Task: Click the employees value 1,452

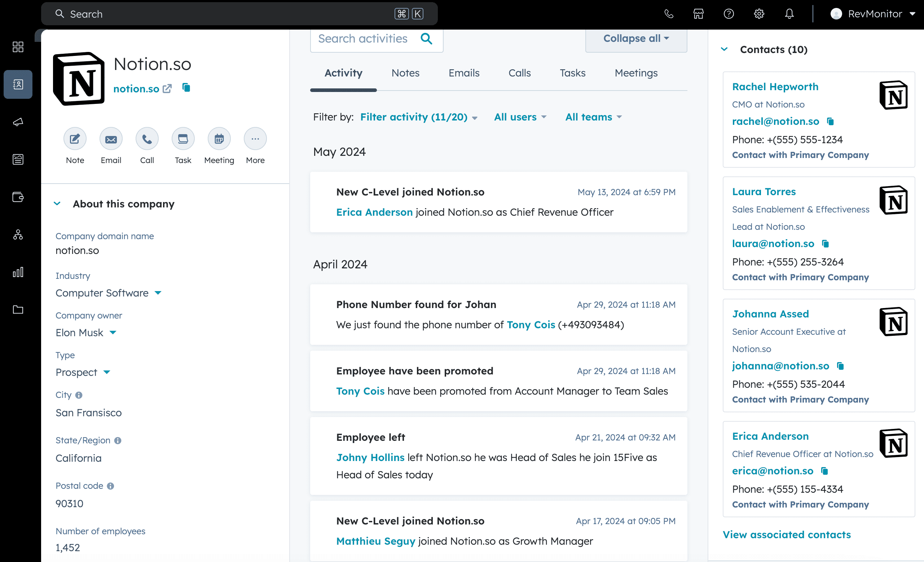Action: [68, 548]
